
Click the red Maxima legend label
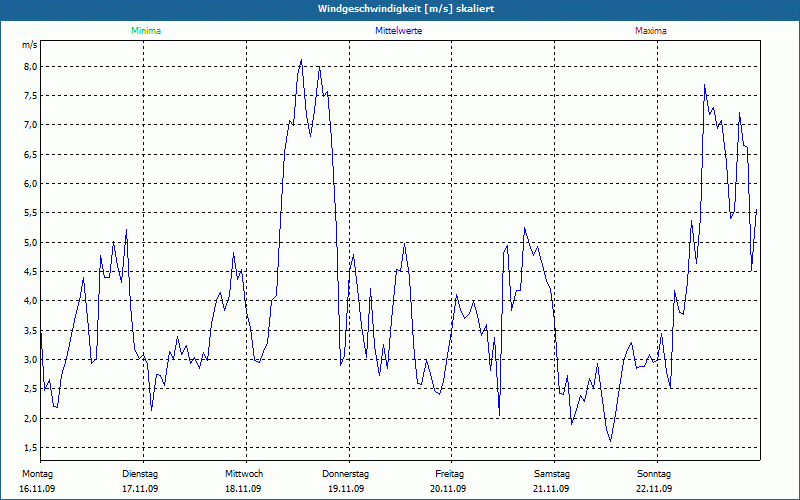pos(651,31)
